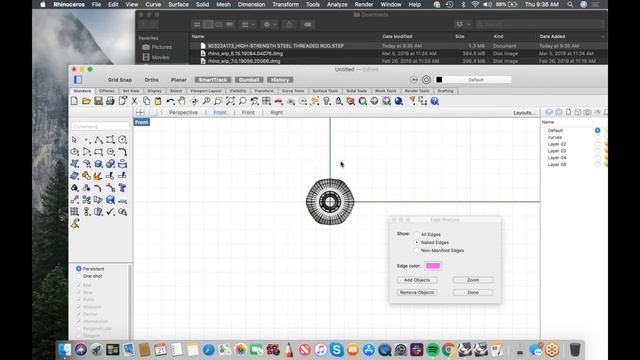Click the Print icon in the toolbar

pyautogui.click(x=110, y=101)
